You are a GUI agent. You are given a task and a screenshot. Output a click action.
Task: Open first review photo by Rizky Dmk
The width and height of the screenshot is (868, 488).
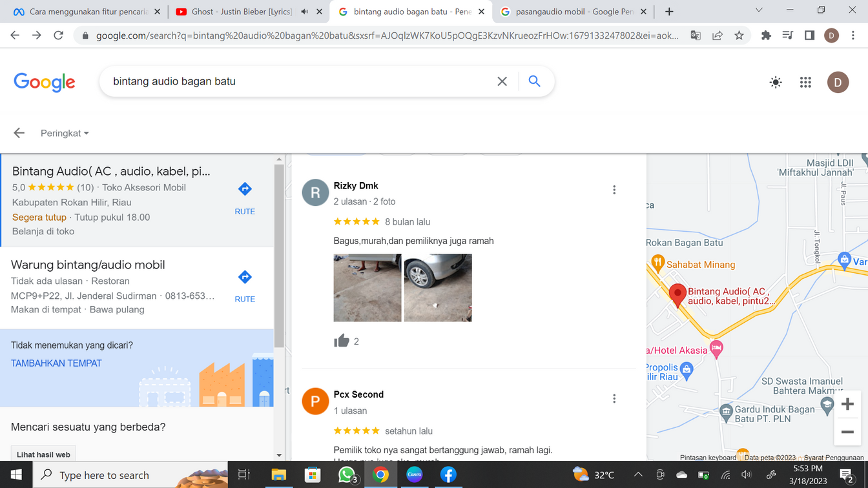(367, 288)
